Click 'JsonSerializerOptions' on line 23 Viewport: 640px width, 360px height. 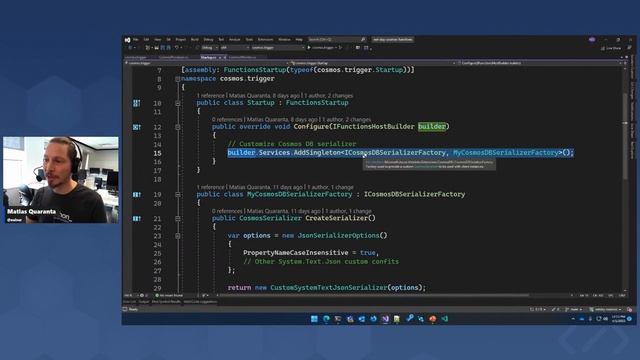pos(339,236)
